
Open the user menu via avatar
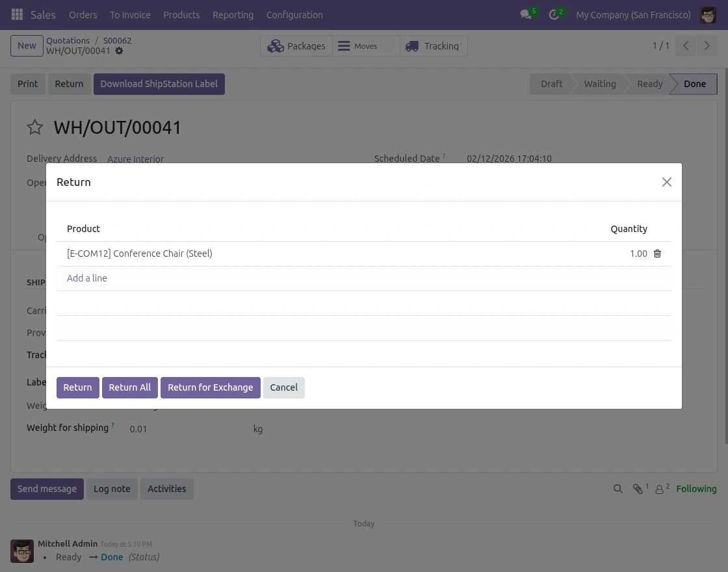coord(708,14)
